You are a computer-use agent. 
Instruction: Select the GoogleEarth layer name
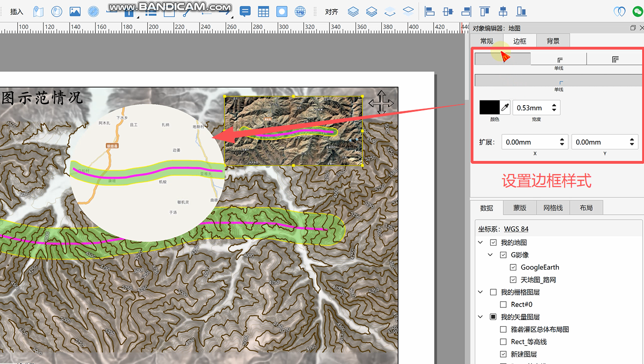[x=540, y=268]
